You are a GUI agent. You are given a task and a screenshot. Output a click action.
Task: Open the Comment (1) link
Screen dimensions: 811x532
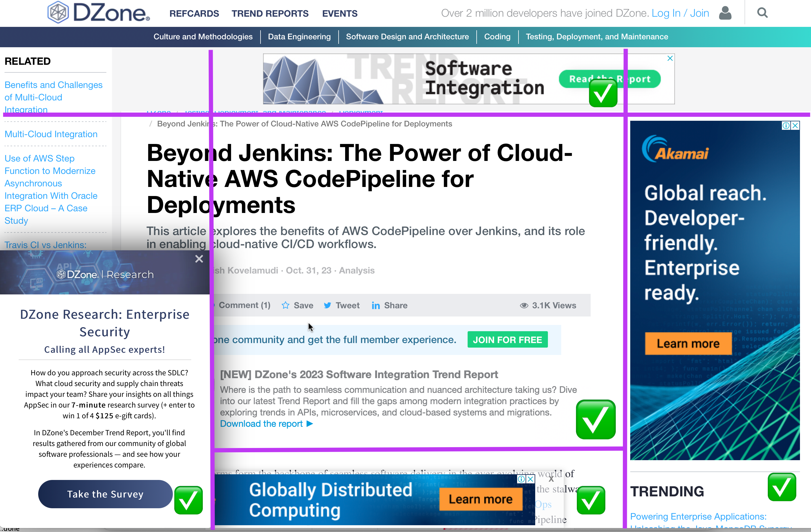(x=244, y=305)
